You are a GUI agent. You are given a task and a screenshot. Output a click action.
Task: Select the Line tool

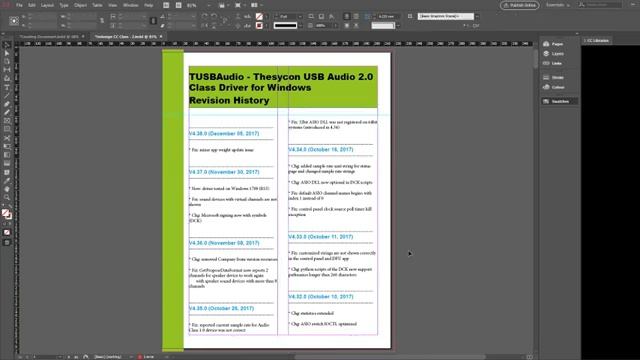[x=7, y=96]
